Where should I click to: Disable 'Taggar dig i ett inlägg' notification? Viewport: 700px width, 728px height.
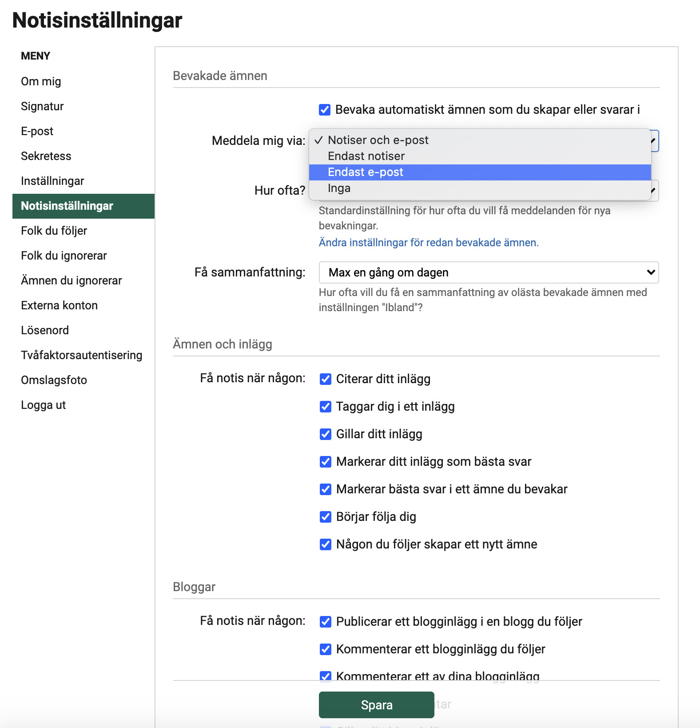(x=326, y=407)
